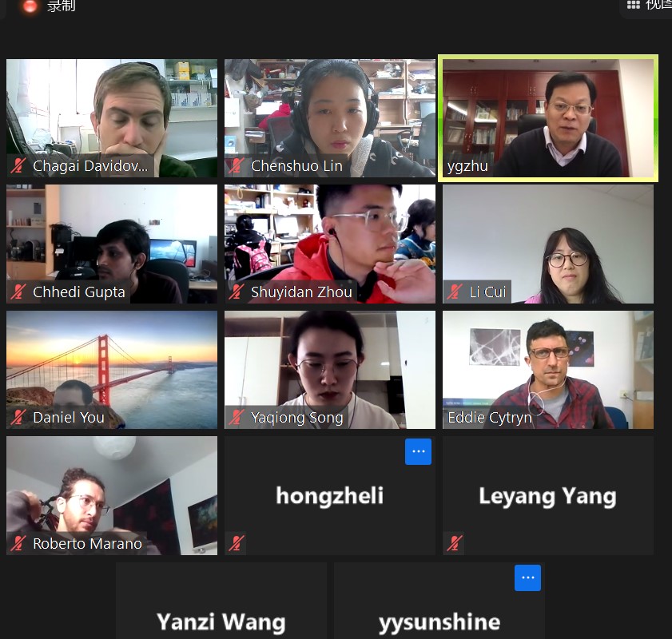Open more options on hongzheli tile
Screen dimensions: 672x639
[418, 451]
